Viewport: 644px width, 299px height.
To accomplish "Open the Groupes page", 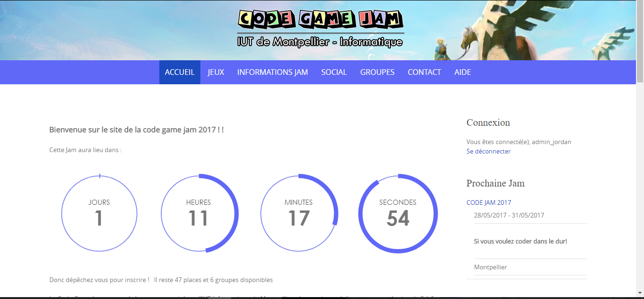I will (x=377, y=72).
